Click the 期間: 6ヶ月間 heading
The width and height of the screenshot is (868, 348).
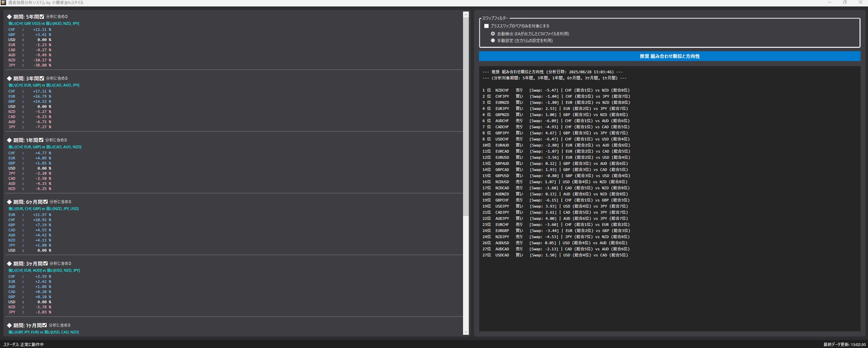pos(25,202)
